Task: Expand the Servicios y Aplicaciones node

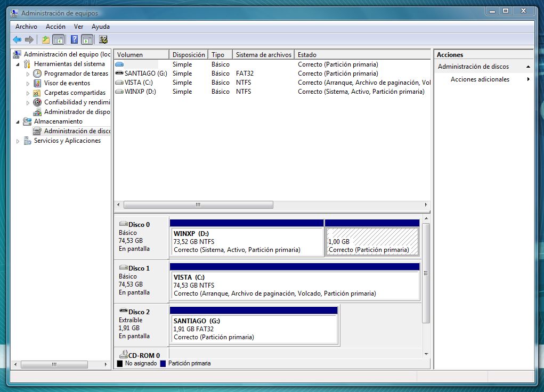Action: tap(18, 141)
